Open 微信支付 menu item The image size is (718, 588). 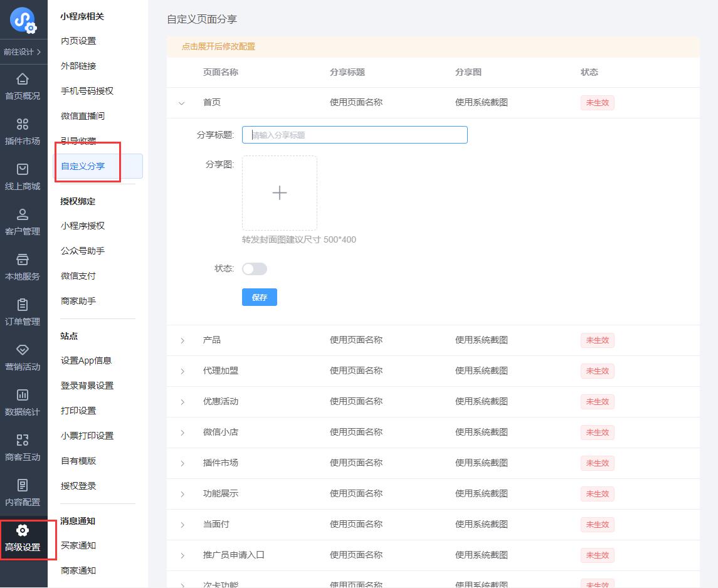(x=78, y=276)
